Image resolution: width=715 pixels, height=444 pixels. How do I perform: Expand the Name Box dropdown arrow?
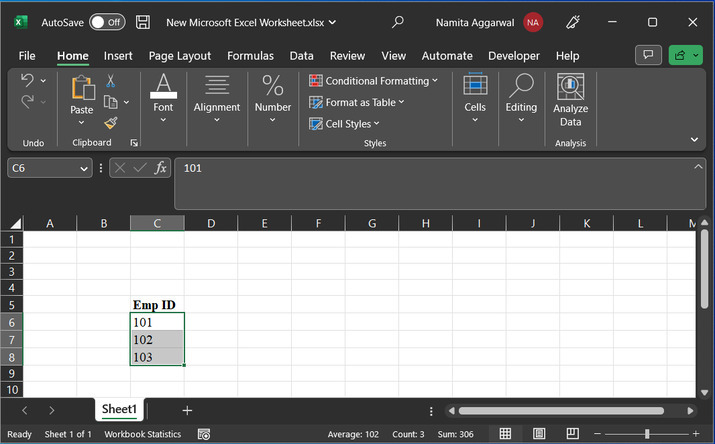(x=83, y=169)
